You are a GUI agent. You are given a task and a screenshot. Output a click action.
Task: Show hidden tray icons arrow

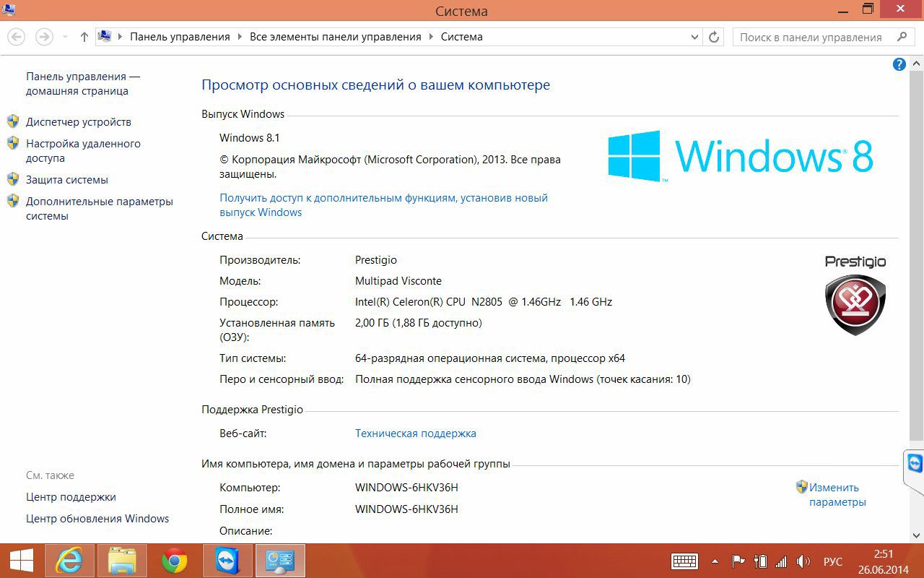(x=715, y=561)
